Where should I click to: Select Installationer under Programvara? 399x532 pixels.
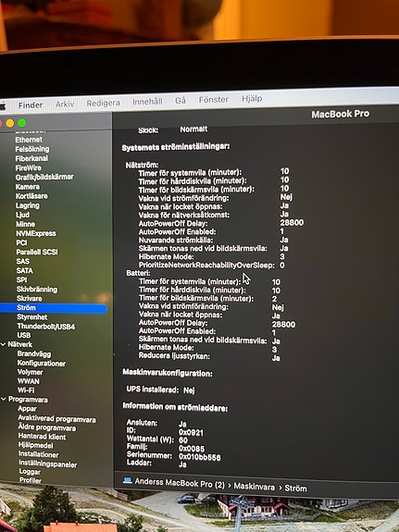[x=38, y=454]
